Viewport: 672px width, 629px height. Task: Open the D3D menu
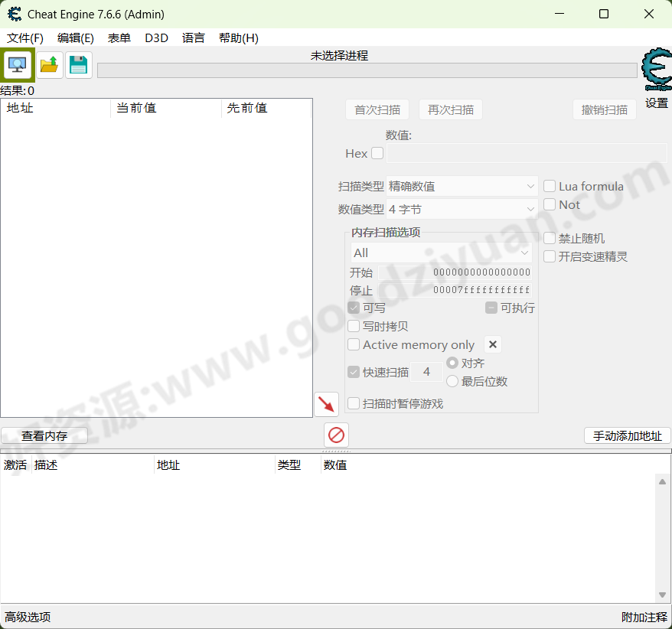click(156, 37)
